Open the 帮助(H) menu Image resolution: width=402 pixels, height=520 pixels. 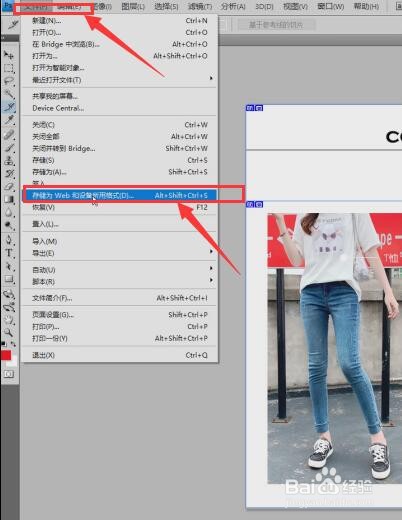(366, 6)
